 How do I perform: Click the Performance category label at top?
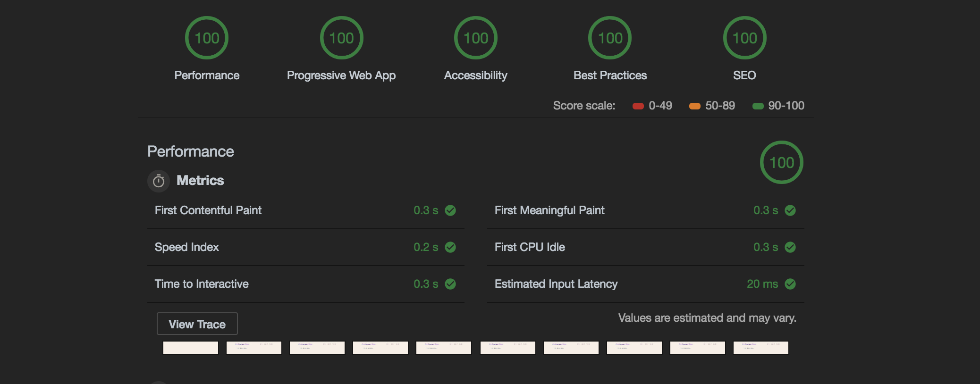click(207, 75)
